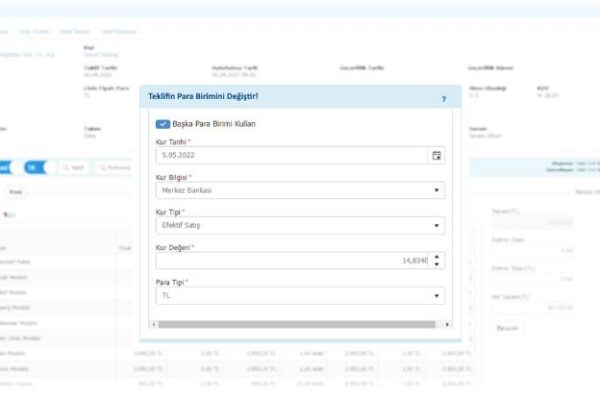600x400 pixels.
Task: Expand the Para Tipi dropdown
Action: point(436,296)
